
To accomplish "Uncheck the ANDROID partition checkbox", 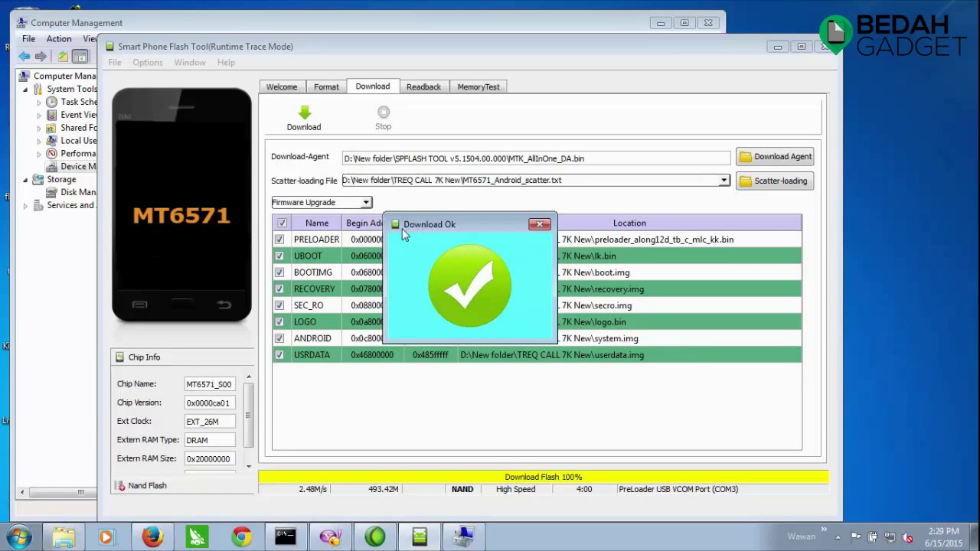I will coord(279,338).
